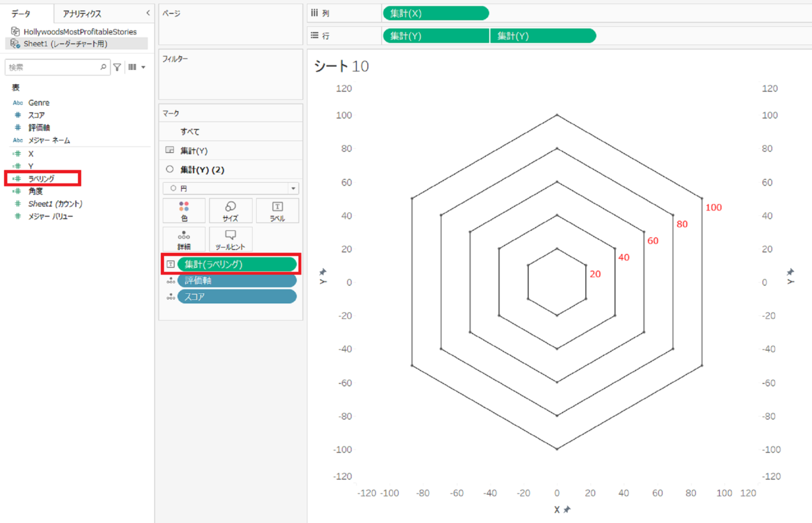Click the 集計(X) pill on columns shelf
The image size is (812, 523).
436,13
